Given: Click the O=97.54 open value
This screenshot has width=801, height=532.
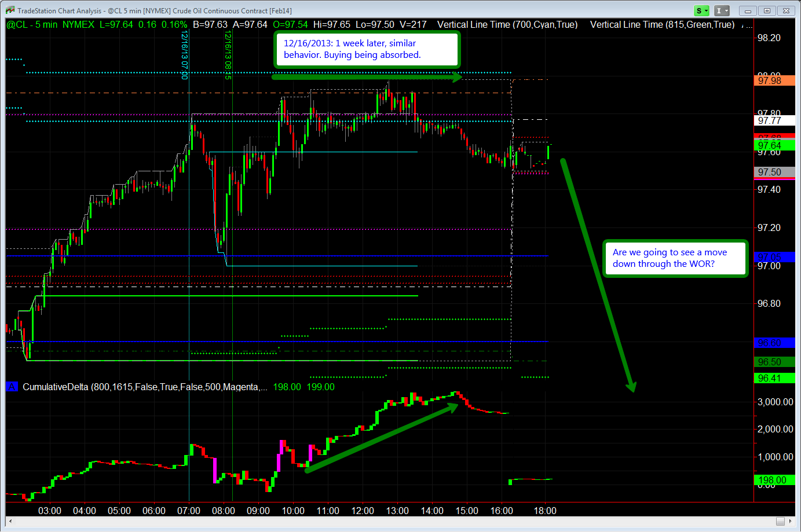Looking at the screenshot, I should (290, 24).
